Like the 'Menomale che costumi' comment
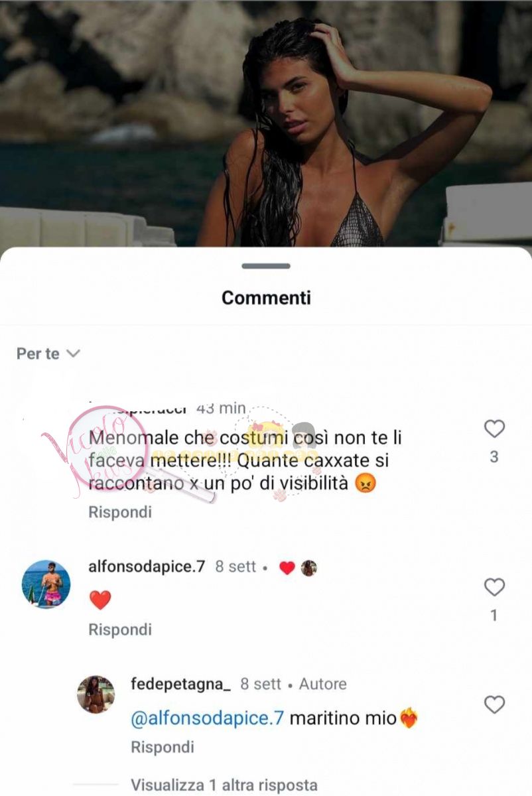The image size is (532, 796). point(494,429)
